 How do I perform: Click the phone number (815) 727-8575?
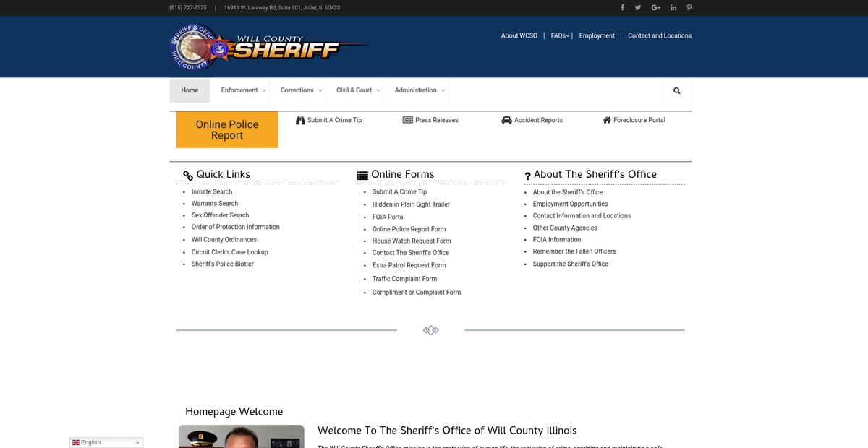(x=188, y=7)
